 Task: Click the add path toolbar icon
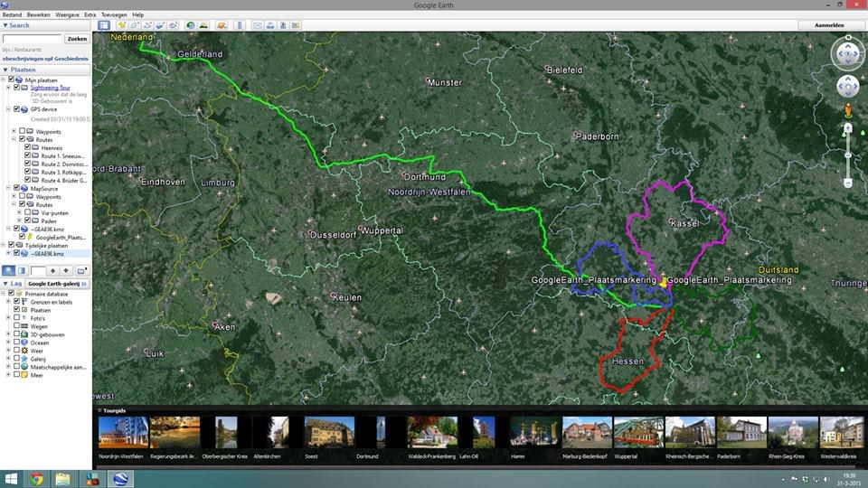tap(147, 25)
